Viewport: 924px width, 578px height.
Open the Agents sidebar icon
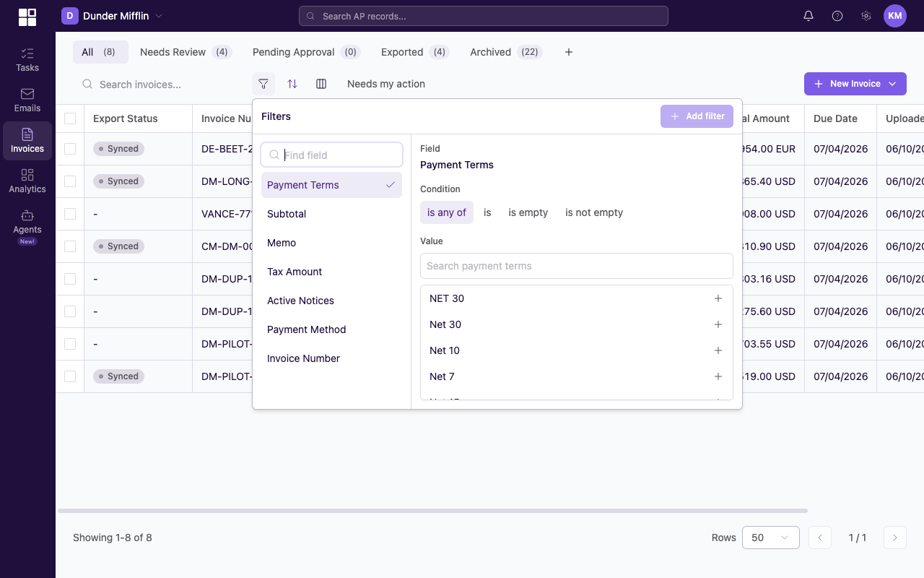click(x=27, y=225)
